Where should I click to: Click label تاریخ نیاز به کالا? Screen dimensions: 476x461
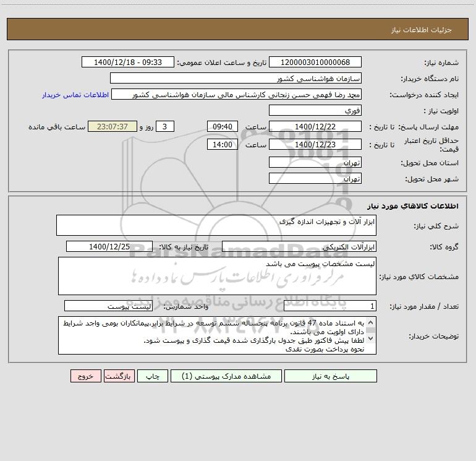pyautogui.click(x=184, y=247)
